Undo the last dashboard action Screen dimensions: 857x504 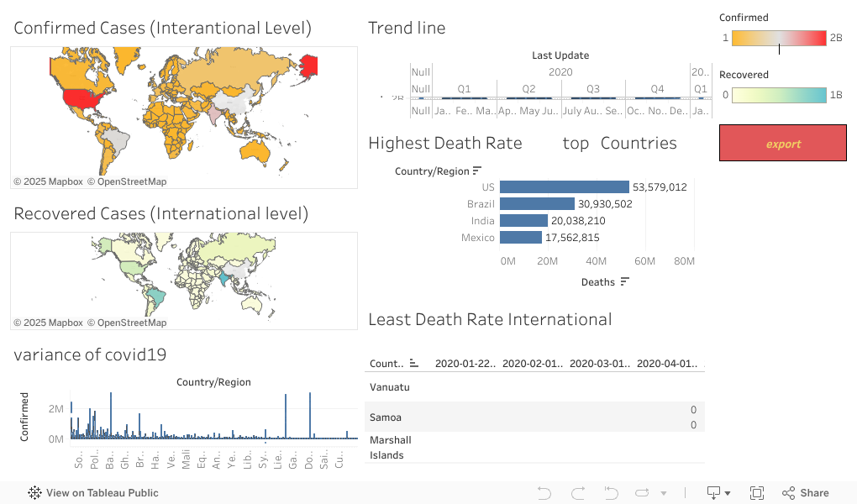click(544, 493)
